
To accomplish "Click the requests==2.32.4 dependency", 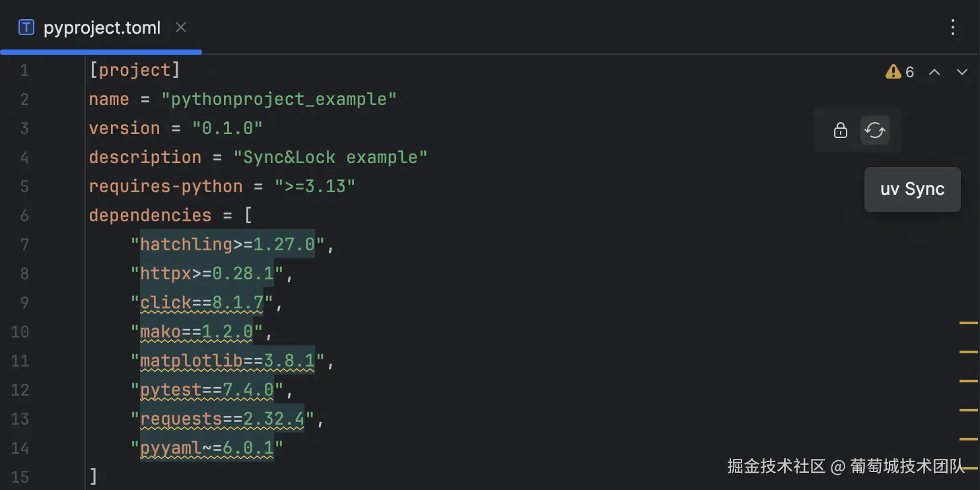I will click(222, 419).
